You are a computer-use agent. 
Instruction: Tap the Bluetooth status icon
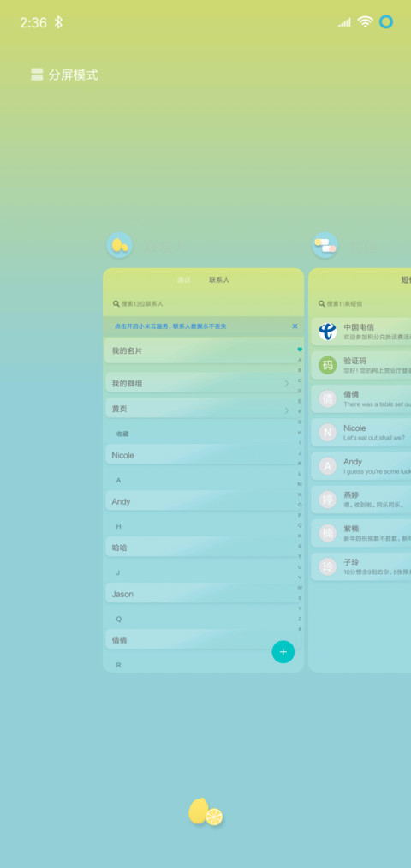58,22
